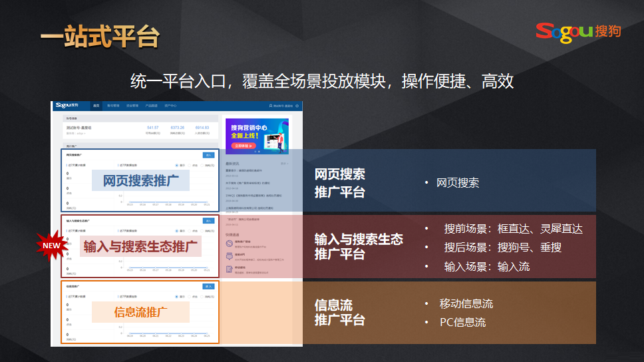The width and height of the screenshot is (644, 362).
Task: Open 移动建站 quick access icon
Action: [229, 270]
